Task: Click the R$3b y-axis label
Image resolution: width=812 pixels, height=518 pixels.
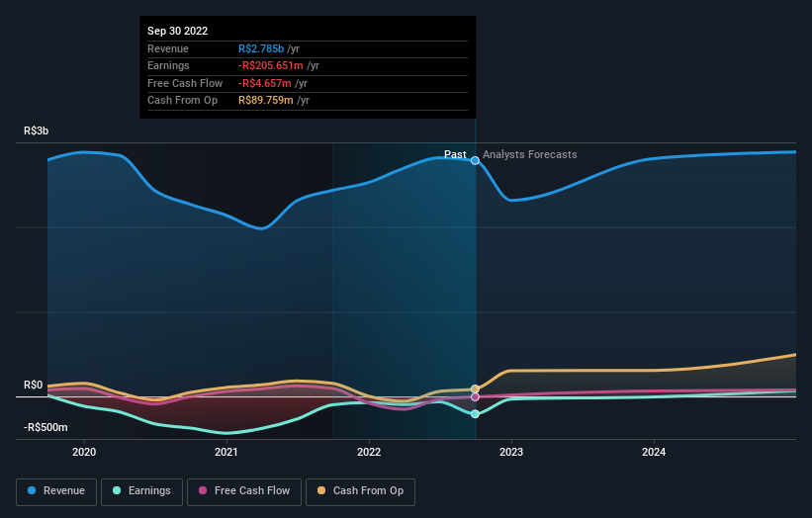Action: click(x=37, y=130)
